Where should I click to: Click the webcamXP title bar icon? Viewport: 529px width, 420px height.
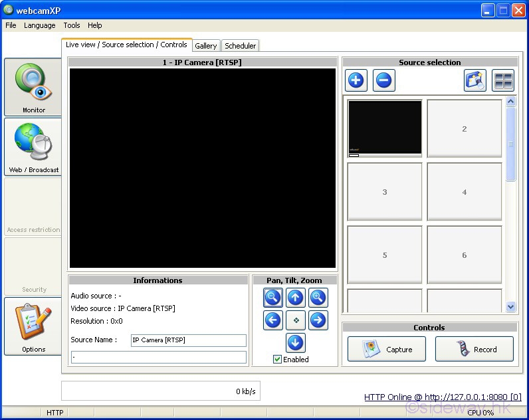click(x=8, y=10)
